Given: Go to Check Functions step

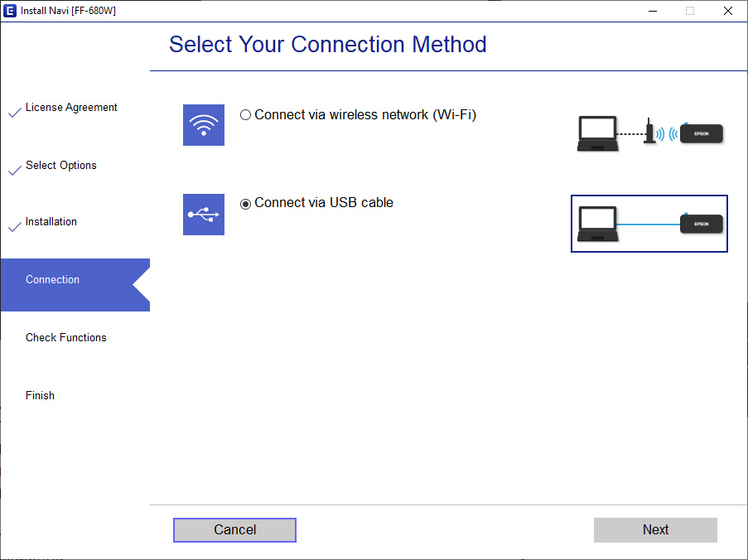Looking at the screenshot, I should coord(66,338).
